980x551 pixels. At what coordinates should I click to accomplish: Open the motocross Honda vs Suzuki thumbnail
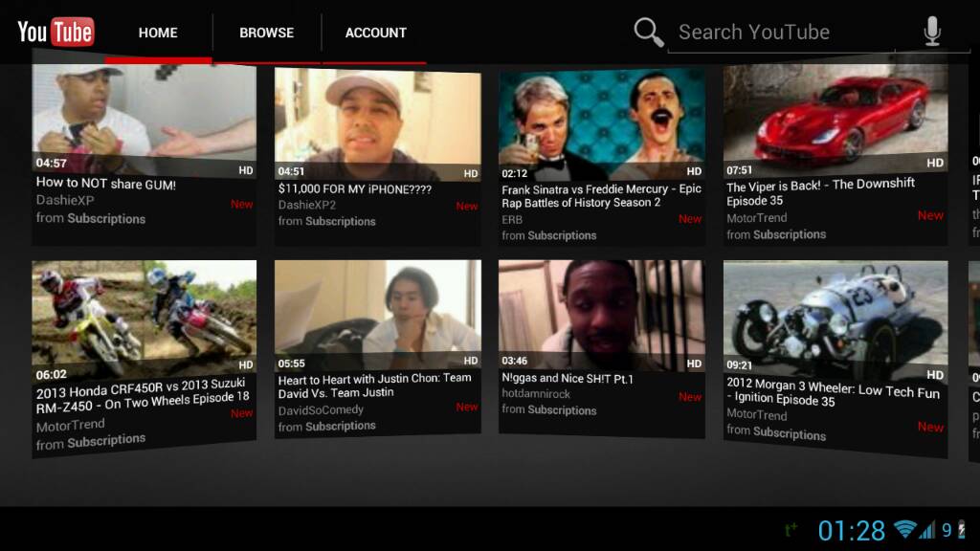click(x=144, y=318)
